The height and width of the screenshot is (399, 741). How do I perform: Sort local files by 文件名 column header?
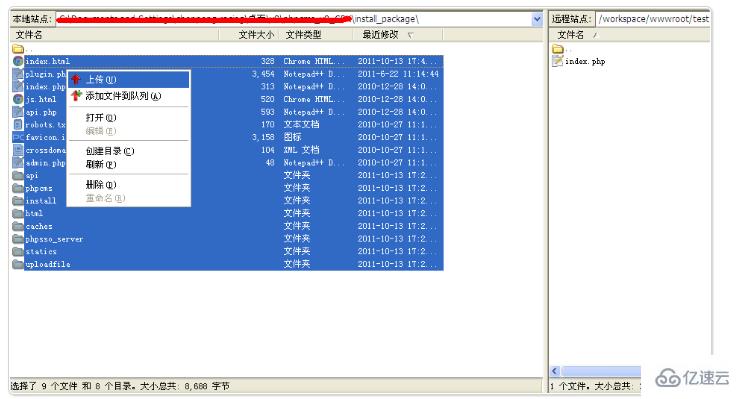point(114,35)
